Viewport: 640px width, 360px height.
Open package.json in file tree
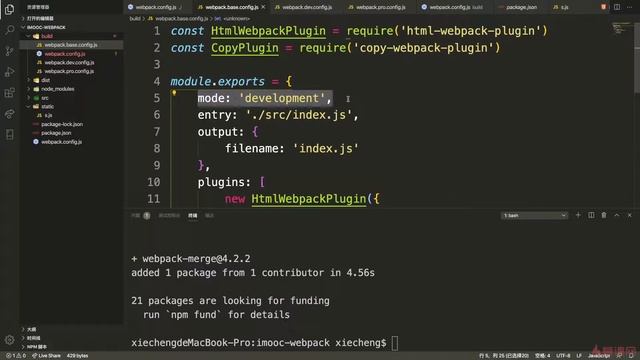(71, 133)
